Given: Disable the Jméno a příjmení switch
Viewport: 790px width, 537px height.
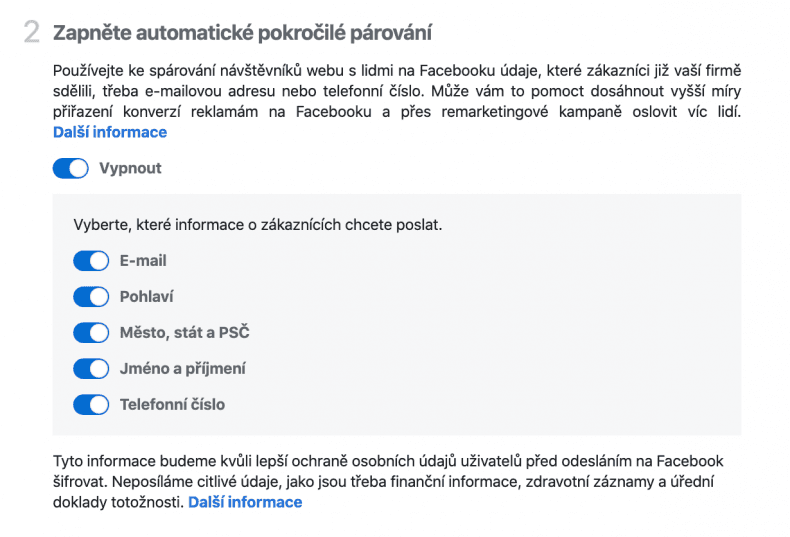Looking at the screenshot, I should 91,369.
